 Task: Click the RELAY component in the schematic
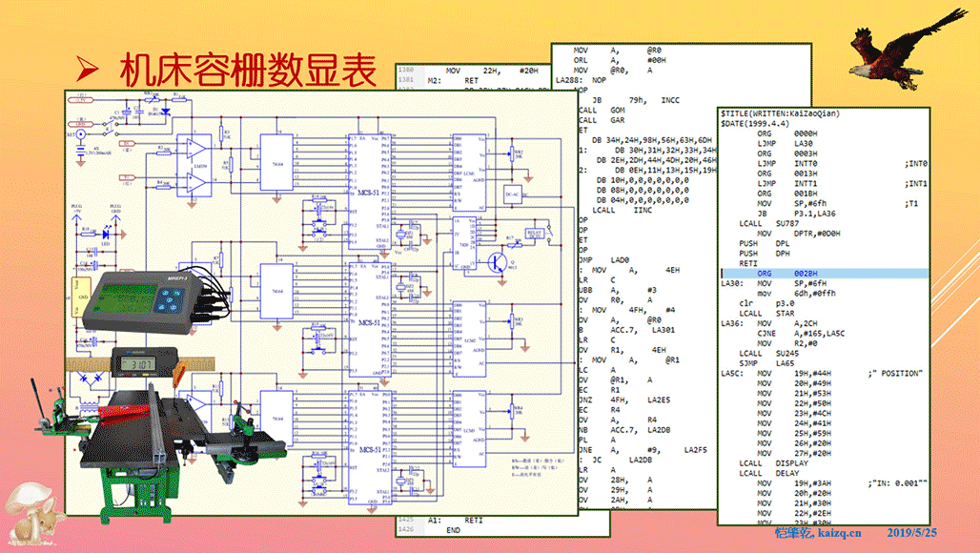[x=535, y=234]
